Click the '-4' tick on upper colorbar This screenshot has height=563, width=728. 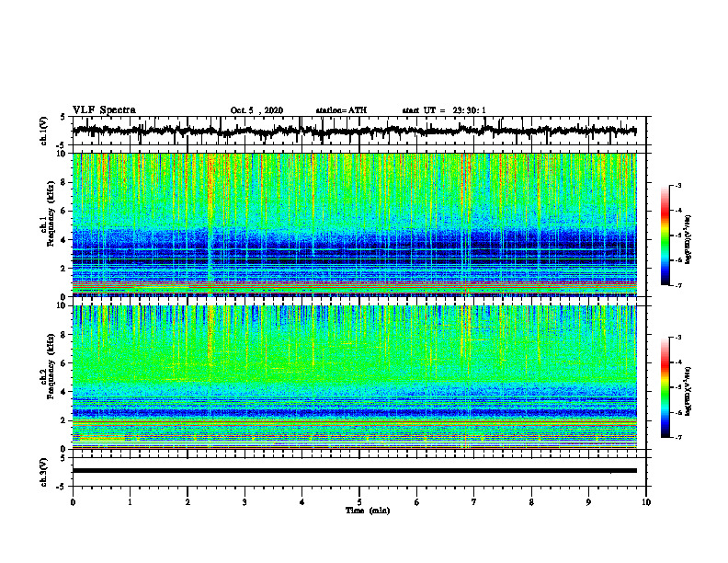[677, 211]
